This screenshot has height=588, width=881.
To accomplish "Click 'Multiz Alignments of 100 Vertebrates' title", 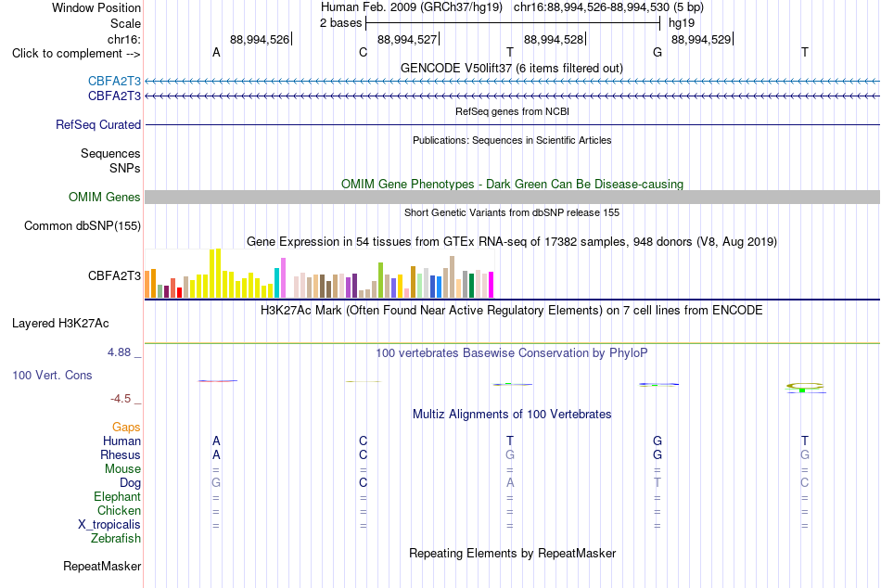I will tap(512, 415).
